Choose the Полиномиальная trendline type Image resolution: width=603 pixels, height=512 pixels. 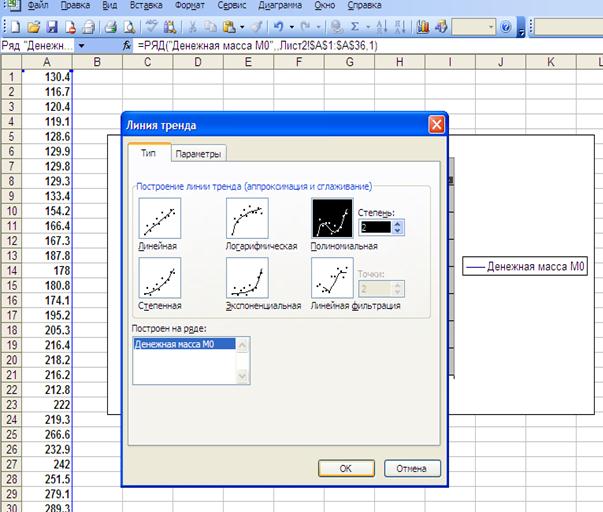click(332, 218)
